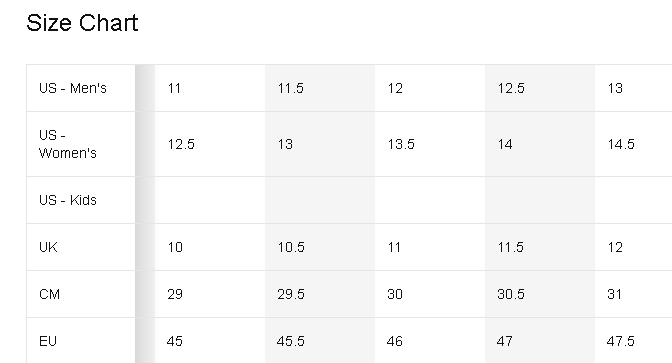Click the empty US Kids cell under 12
Viewport: 672px width, 363px height.
pos(430,200)
